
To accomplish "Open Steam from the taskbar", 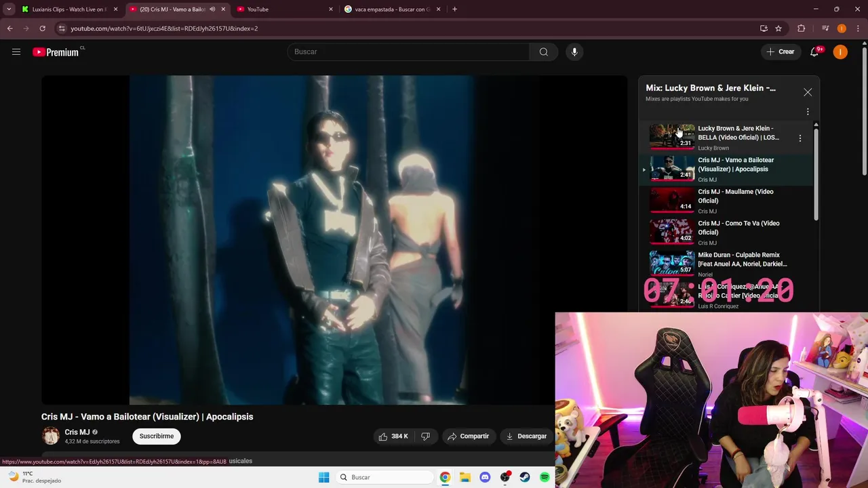I will click(x=525, y=477).
